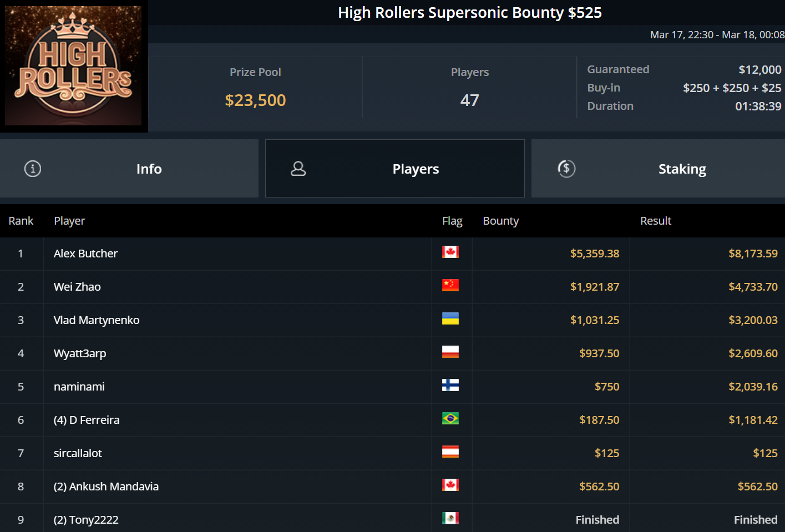
Task: Click the player name sircallalot
Action: coord(78,453)
